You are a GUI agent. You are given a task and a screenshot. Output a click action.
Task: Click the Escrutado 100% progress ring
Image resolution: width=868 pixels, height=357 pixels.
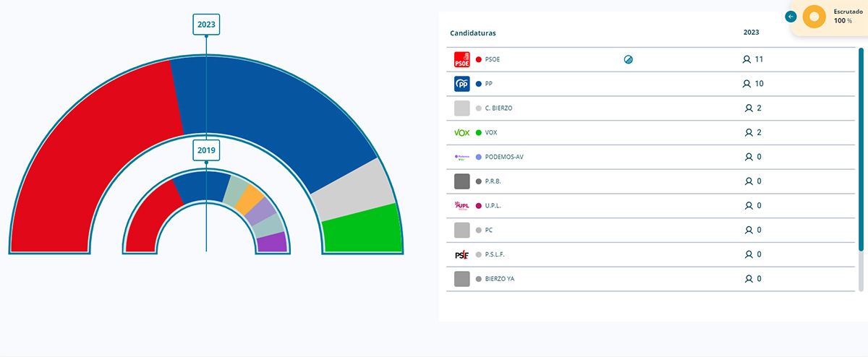[x=814, y=17]
